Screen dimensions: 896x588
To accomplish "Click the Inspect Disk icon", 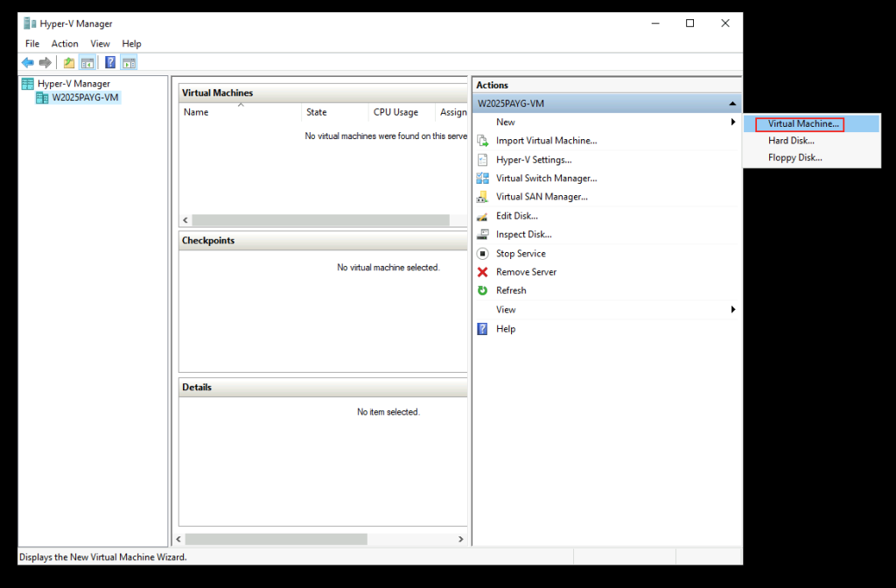I will click(x=483, y=234).
